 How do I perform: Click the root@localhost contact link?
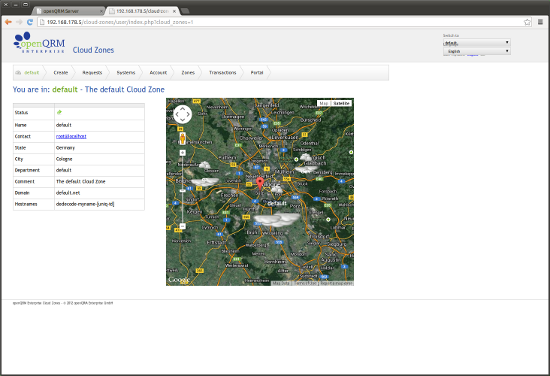71,136
